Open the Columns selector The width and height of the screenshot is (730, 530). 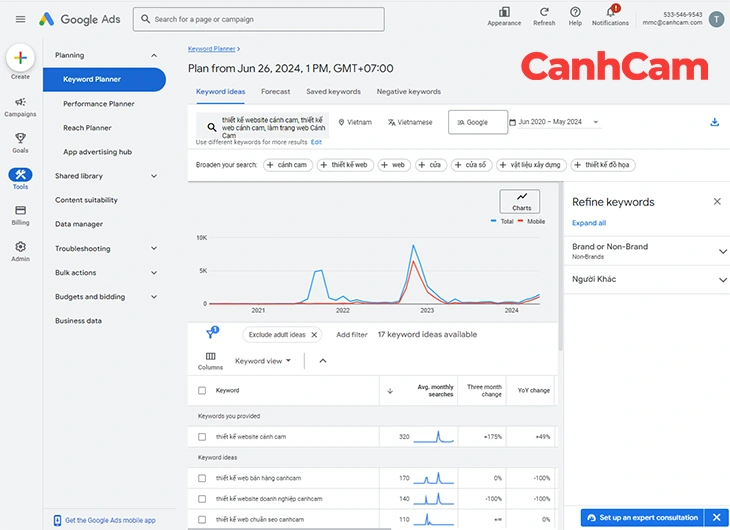[x=210, y=360]
